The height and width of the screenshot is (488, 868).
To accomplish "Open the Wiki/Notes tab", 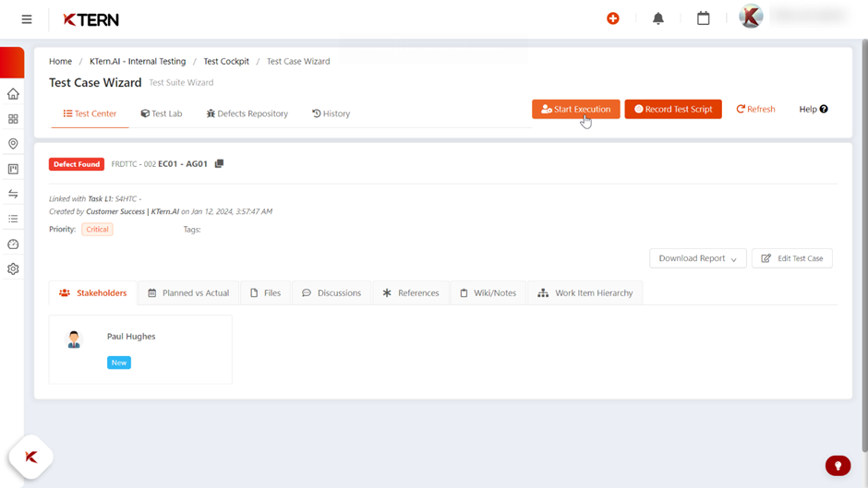I will click(488, 292).
